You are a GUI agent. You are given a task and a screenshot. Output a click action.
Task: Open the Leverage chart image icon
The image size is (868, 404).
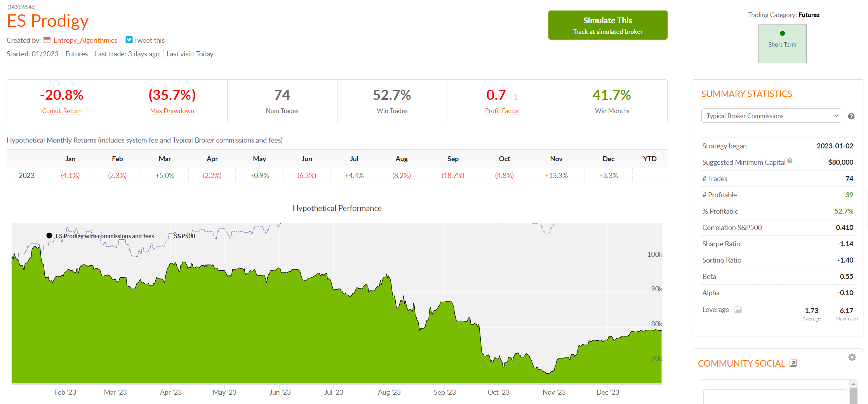[738, 310]
